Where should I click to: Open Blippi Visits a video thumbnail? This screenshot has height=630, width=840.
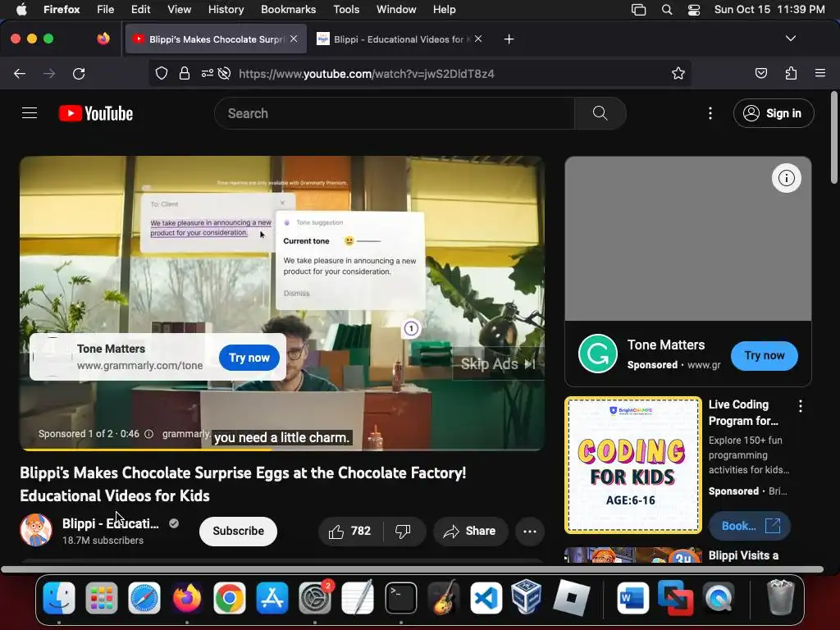[x=633, y=555]
